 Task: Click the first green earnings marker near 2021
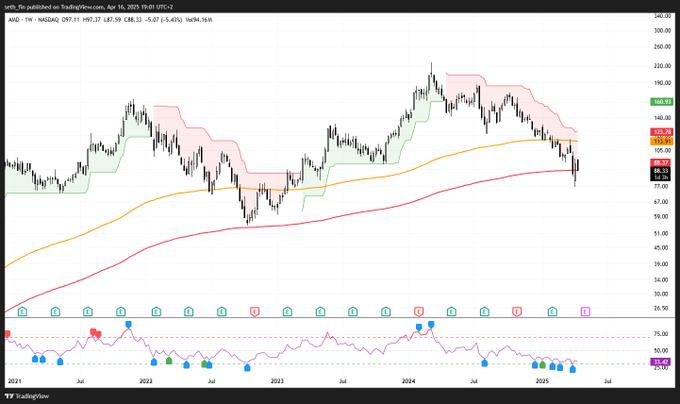point(23,311)
